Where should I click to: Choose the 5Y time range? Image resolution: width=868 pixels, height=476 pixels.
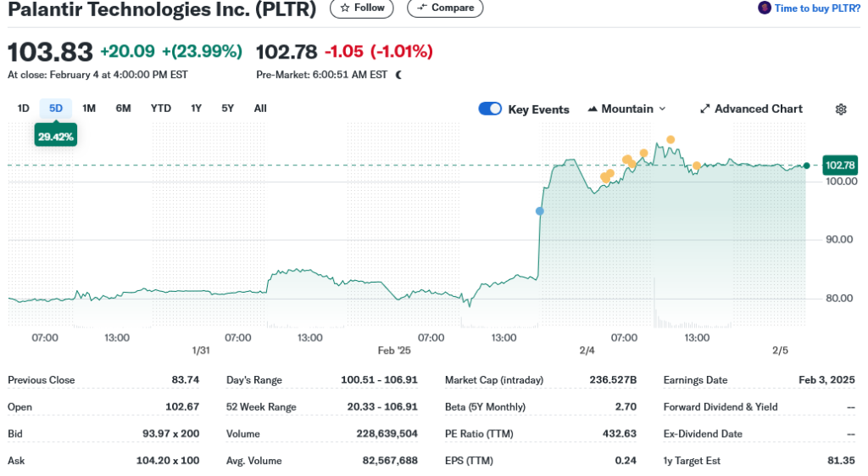coord(227,108)
